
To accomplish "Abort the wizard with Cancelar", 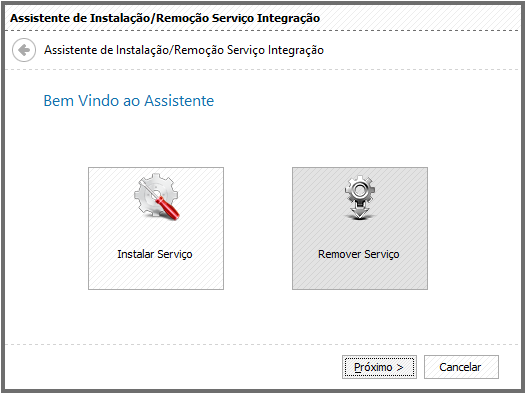I will [461, 367].
